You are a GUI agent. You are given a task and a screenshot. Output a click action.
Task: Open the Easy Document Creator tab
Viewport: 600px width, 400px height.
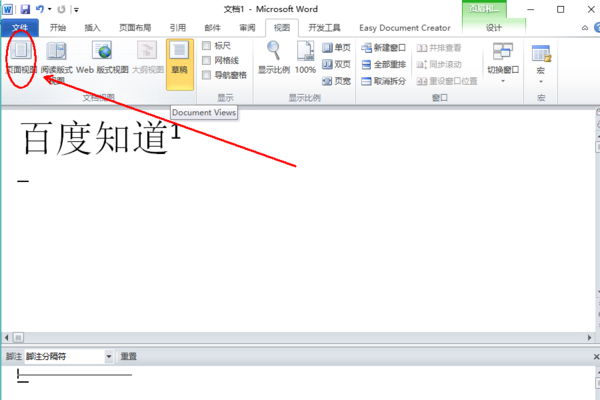point(404,28)
